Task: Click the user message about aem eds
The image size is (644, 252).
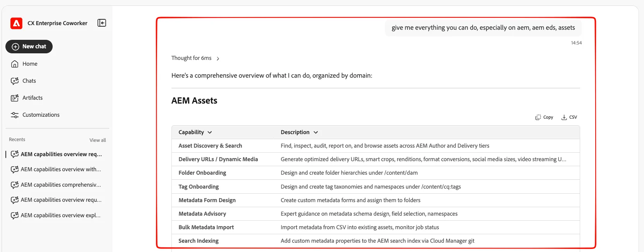Action: pos(483,28)
